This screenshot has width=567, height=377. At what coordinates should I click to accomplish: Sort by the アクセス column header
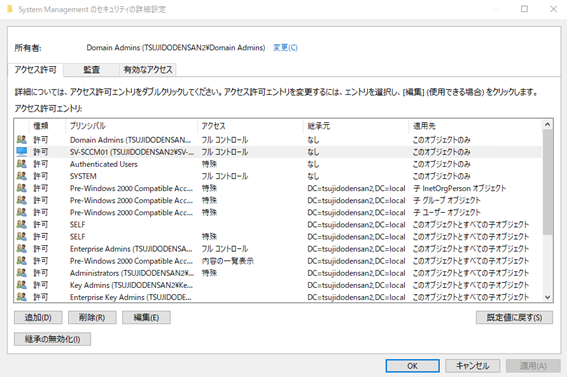tap(251, 126)
